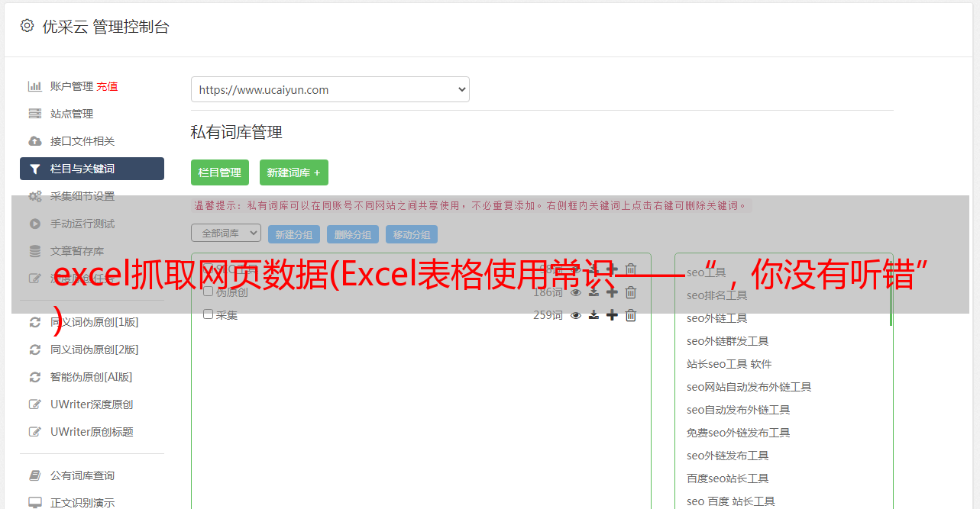This screenshot has width=980, height=509.
Task: Delete the 伪原创 library with trash icon
Action: pos(631,292)
